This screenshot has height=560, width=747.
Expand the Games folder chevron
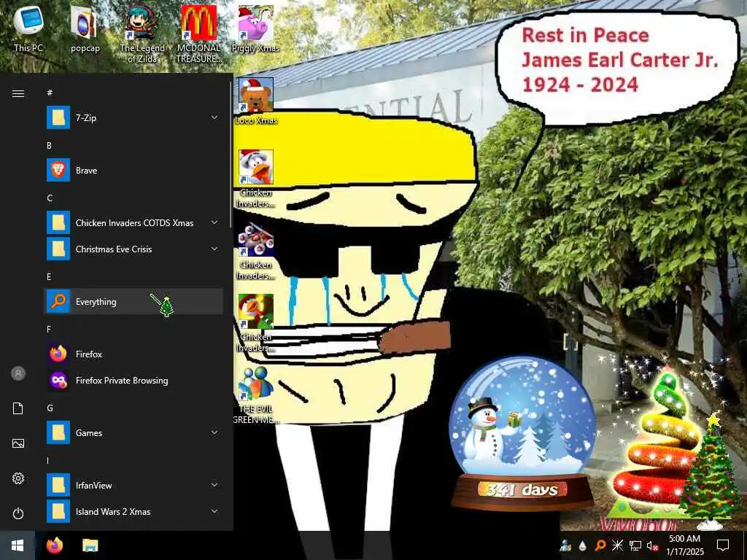point(214,432)
